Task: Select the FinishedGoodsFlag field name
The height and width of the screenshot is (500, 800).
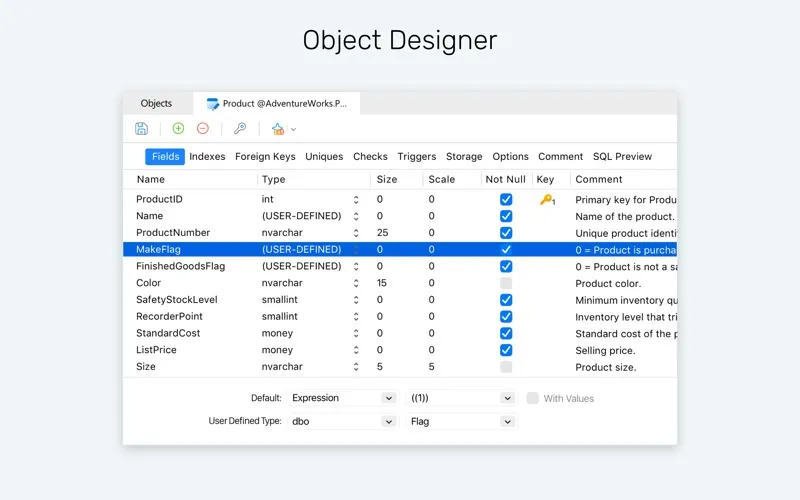Action: coord(181,266)
